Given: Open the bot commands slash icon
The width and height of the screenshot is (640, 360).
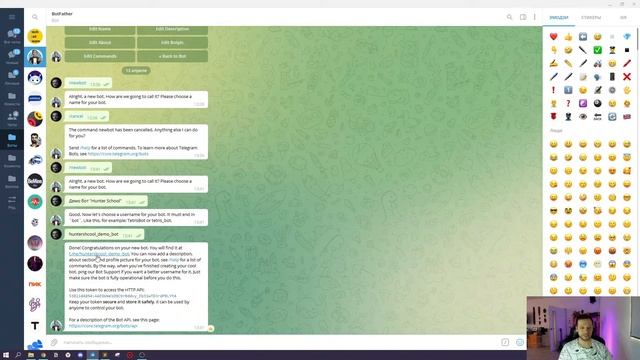Looking at the screenshot, I should 505,342.
